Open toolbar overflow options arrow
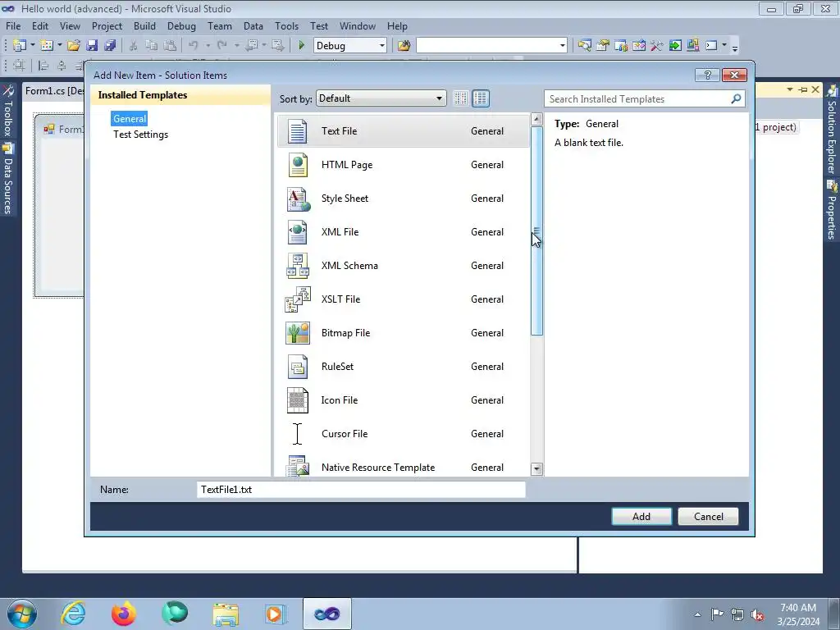This screenshot has width=840, height=630. click(735, 47)
